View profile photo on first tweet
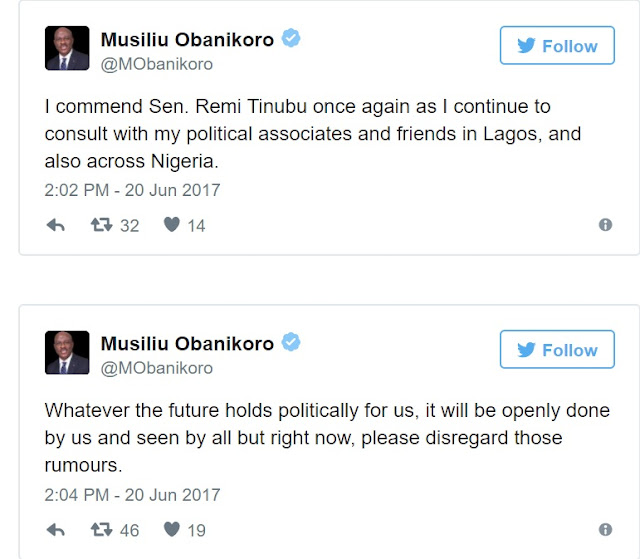Screen dimensions: 640x559 pos(67,49)
